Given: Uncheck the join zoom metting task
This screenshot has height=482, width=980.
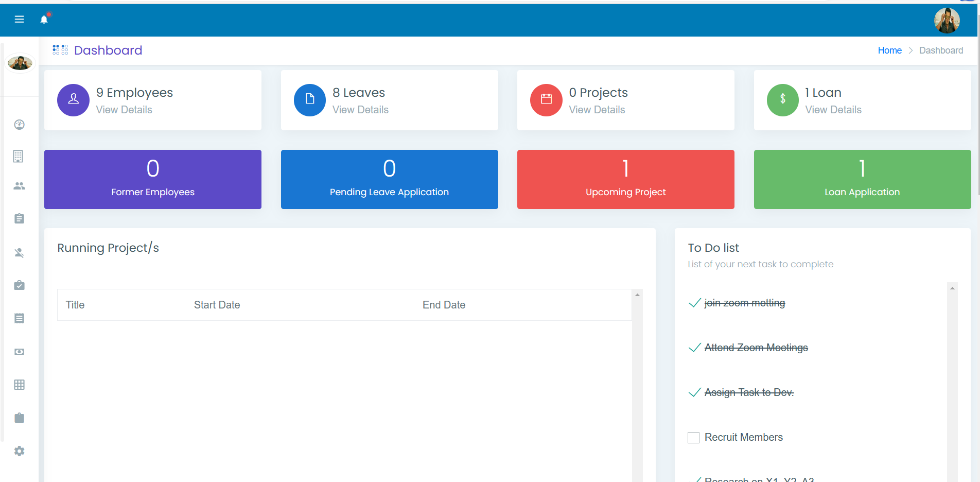Looking at the screenshot, I should click(x=694, y=303).
